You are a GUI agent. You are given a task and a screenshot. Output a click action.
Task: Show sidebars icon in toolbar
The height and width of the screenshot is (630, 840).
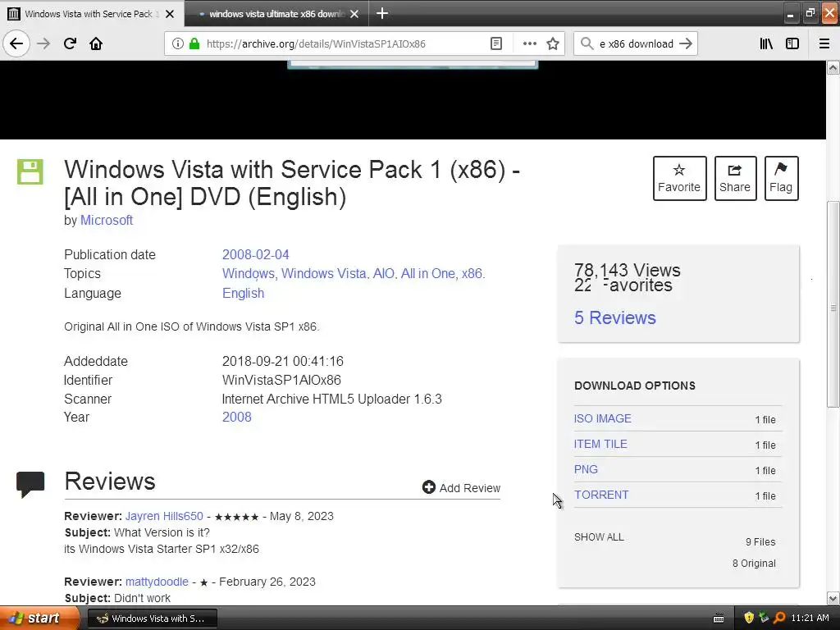[792, 43]
